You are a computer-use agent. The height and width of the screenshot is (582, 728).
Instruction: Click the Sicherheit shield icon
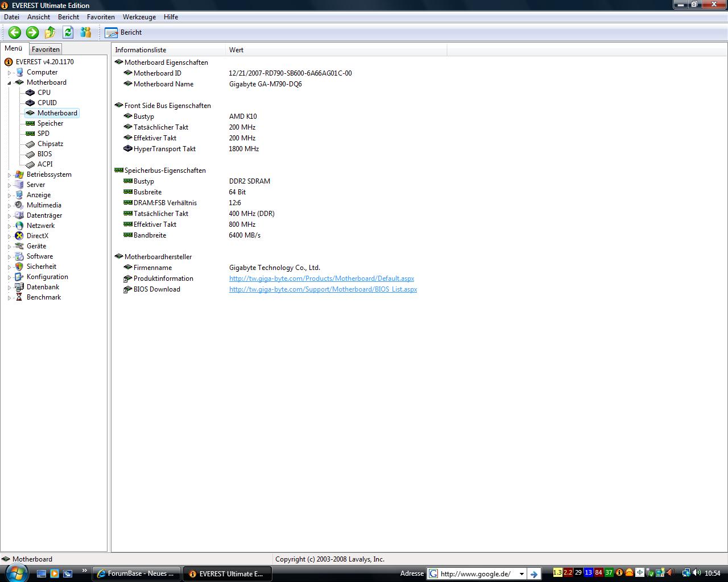tap(19, 267)
